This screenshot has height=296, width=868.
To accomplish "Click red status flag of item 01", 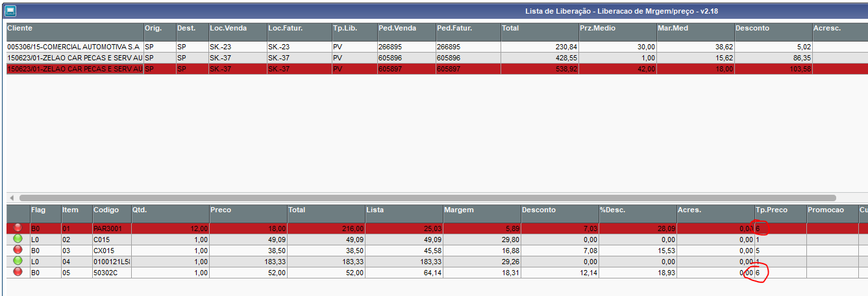I will [18, 228].
